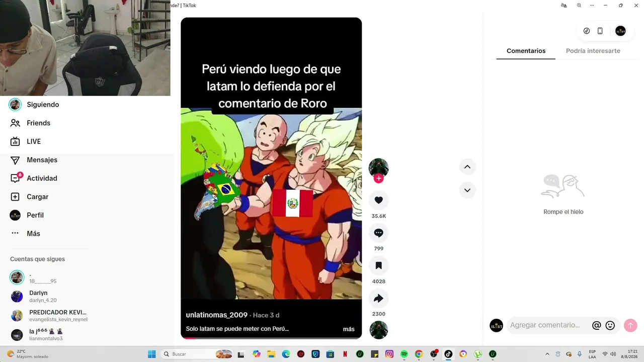Screen dimensions: 644x362
Task: Show hidden system tray icons
Action: tap(547, 354)
